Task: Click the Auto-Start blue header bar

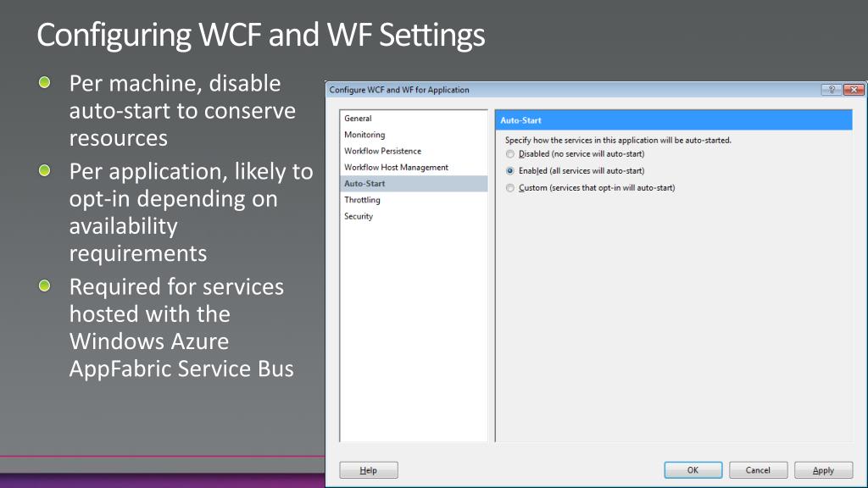Action: (x=674, y=120)
